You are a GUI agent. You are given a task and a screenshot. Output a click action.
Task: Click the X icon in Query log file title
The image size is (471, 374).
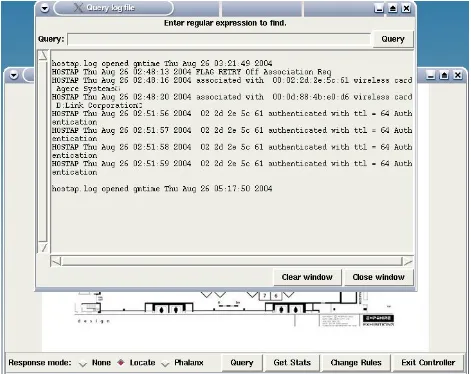click(x=78, y=8)
